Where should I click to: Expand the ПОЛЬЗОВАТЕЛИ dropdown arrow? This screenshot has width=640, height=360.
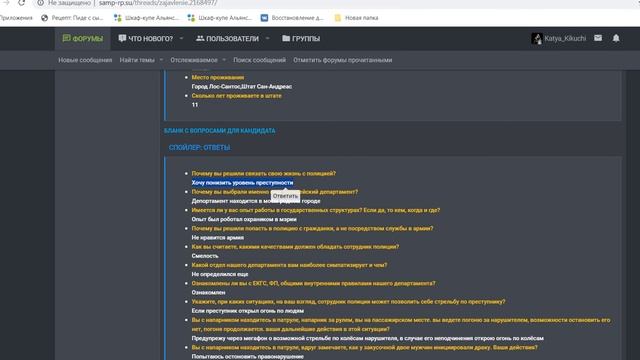pyautogui.click(x=267, y=38)
